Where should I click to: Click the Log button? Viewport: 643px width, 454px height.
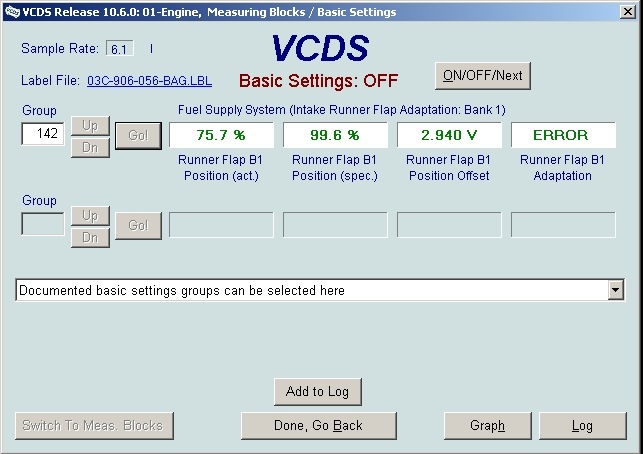point(583,426)
